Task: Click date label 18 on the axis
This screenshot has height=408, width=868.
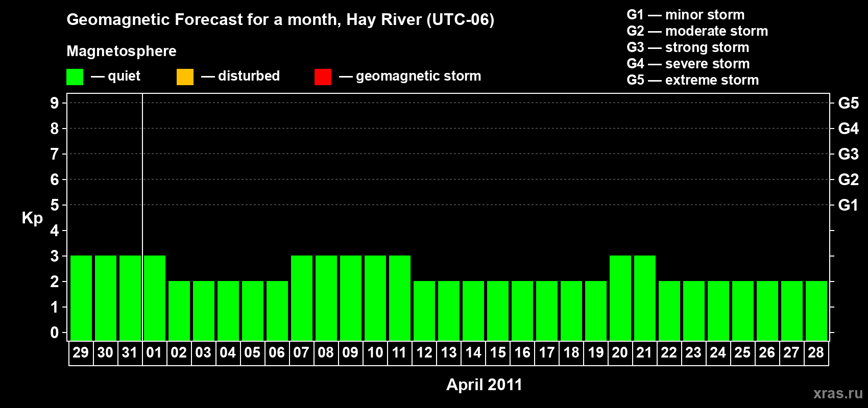Action: coord(571,353)
